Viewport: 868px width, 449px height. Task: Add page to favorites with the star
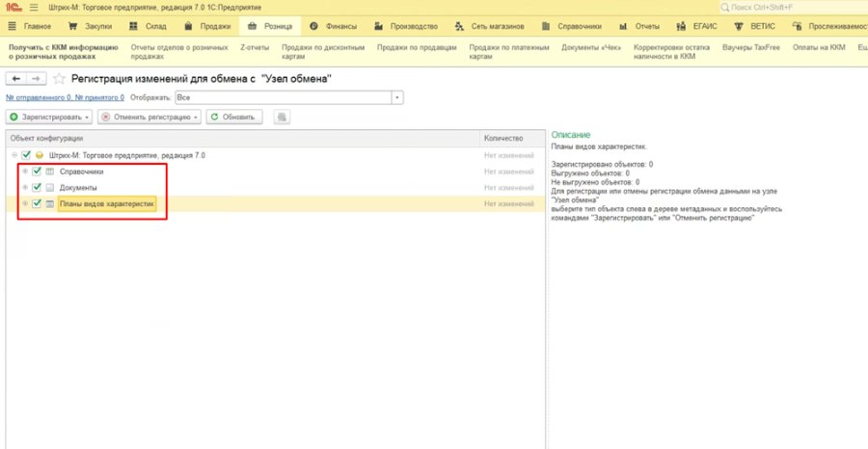[59, 79]
